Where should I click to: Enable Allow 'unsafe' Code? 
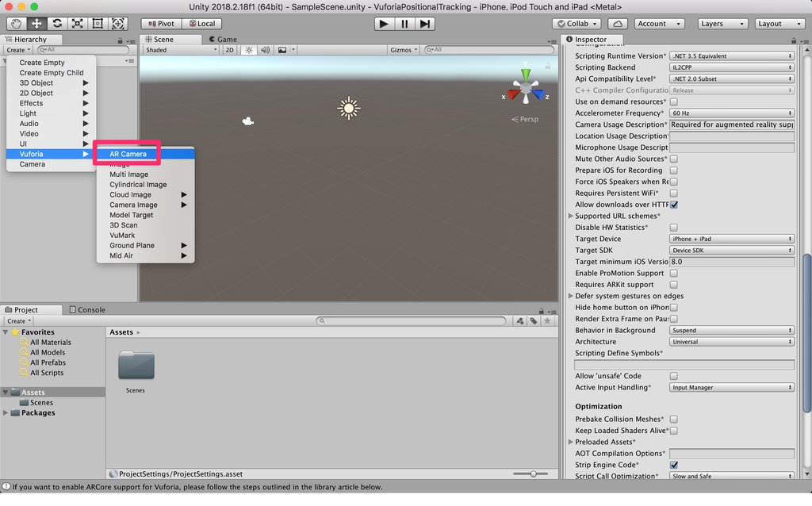pos(674,376)
